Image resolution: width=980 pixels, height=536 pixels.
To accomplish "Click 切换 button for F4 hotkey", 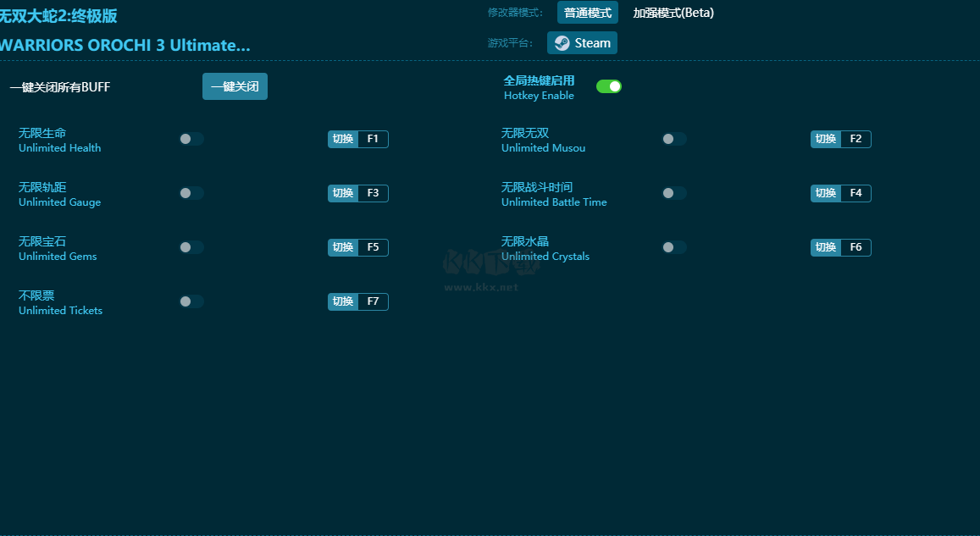I will click(x=826, y=193).
